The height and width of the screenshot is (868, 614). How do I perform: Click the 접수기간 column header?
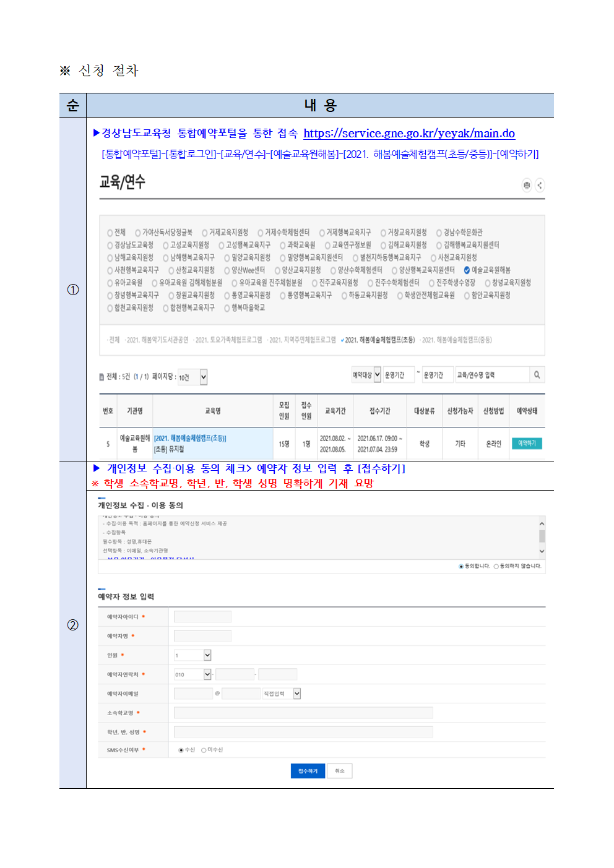coord(380,411)
